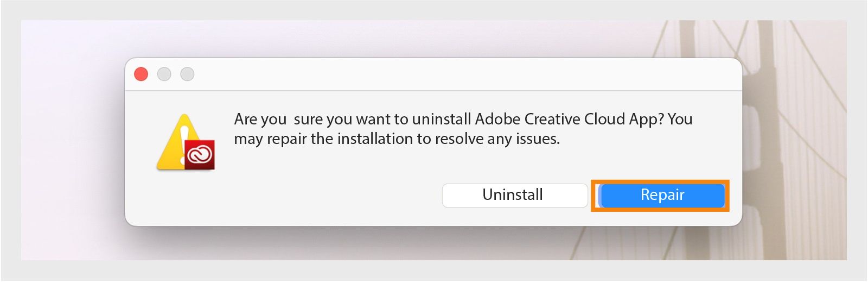Click the word "issues" ending the message
The width and height of the screenshot is (868, 282).
537,139
